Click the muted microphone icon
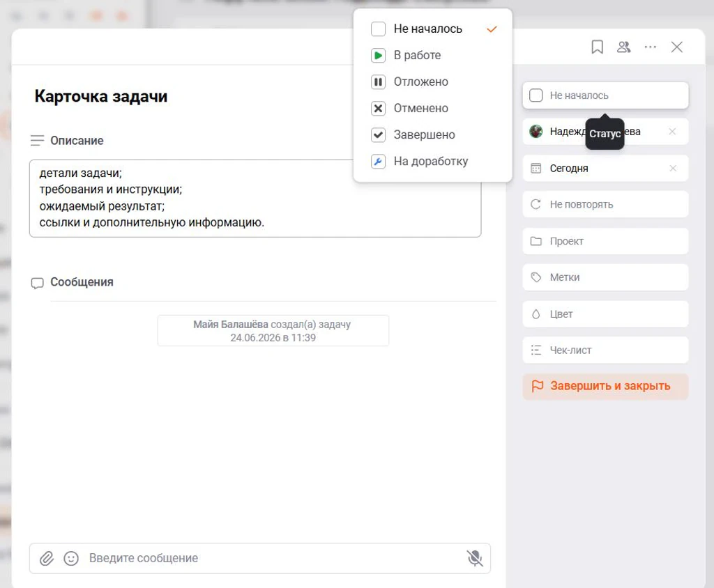This screenshot has height=588, width=714. [x=474, y=558]
